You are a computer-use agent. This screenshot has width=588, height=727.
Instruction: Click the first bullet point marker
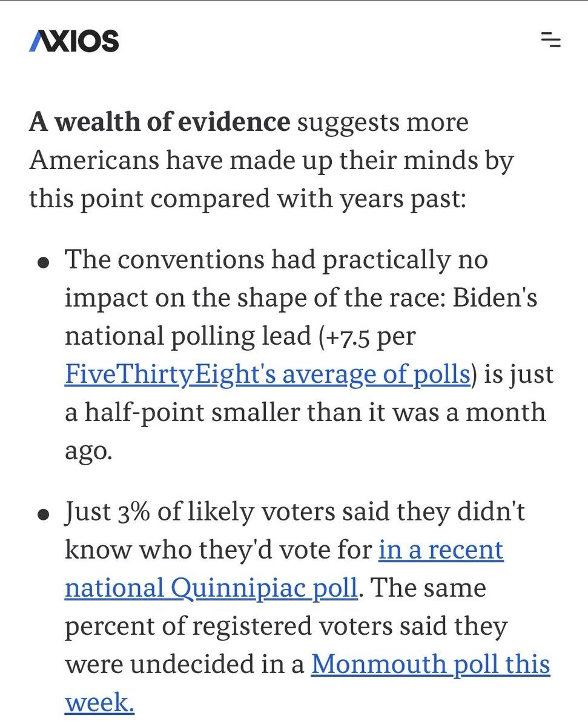pyautogui.click(x=43, y=264)
